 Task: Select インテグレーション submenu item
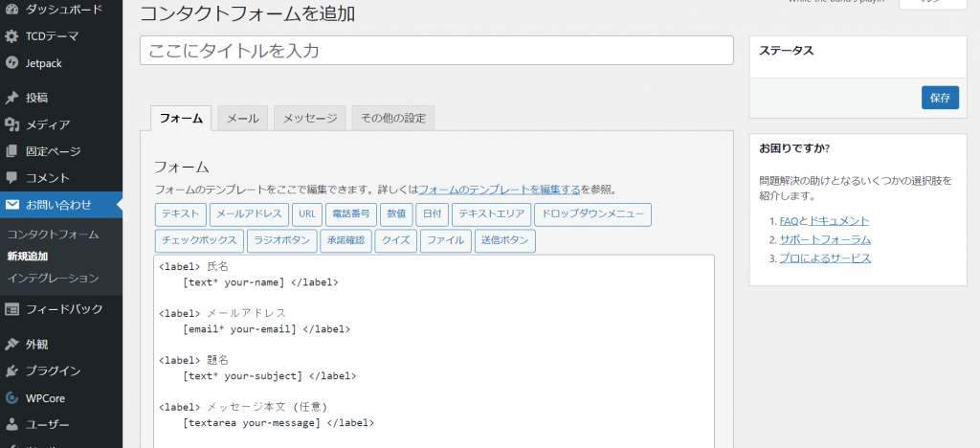[x=54, y=278]
